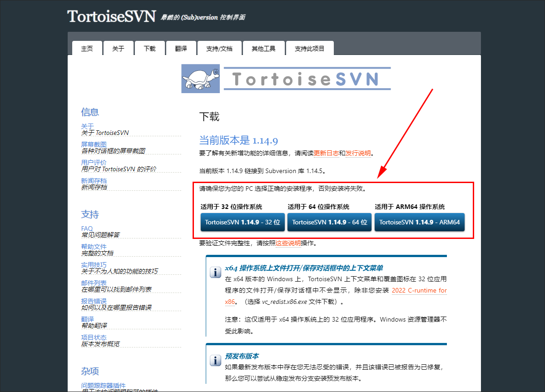This screenshot has width=545, height=392.
Task: Click the description 常见问题解答
Action: [100, 235]
